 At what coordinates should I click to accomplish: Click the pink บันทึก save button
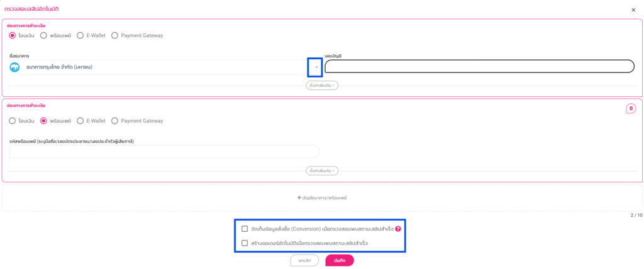(x=340, y=260)
